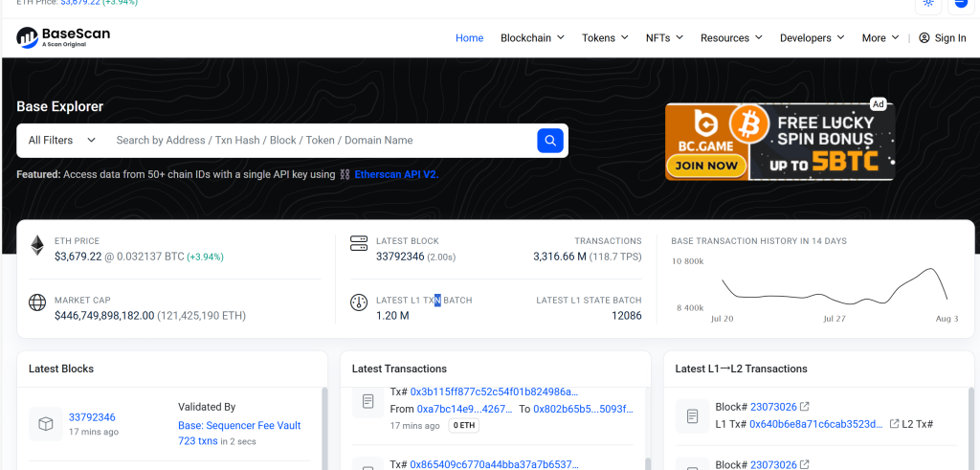Open the Developers dropdown

pos(812,37)
